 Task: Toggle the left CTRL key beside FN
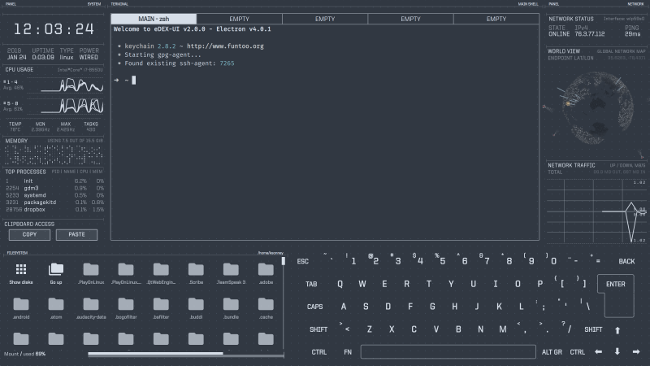pos(319,352)
